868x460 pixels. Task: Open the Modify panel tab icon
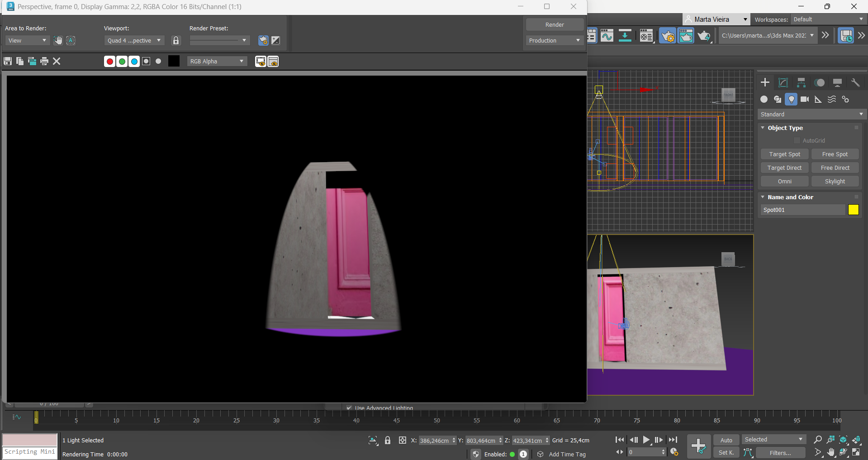[783, 82]
